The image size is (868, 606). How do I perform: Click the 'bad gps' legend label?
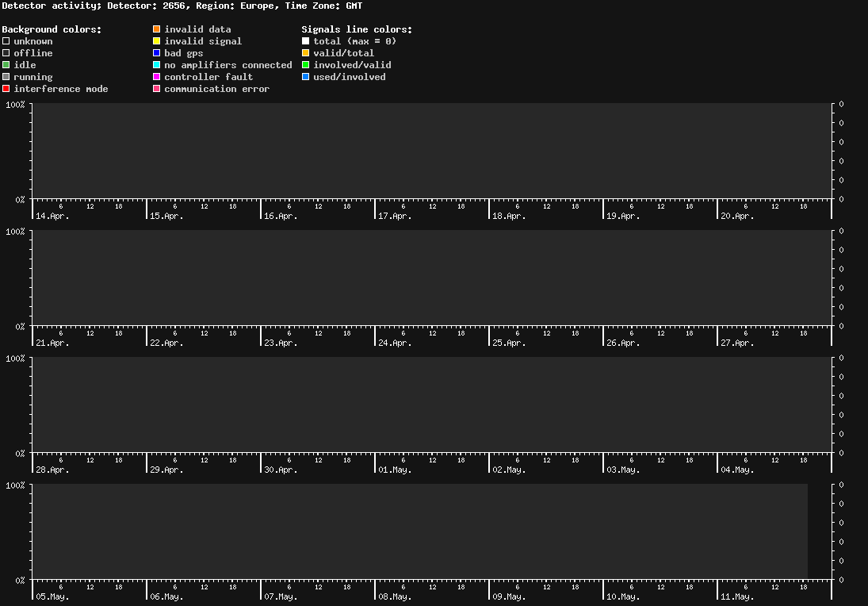click(x=184, y=53)
